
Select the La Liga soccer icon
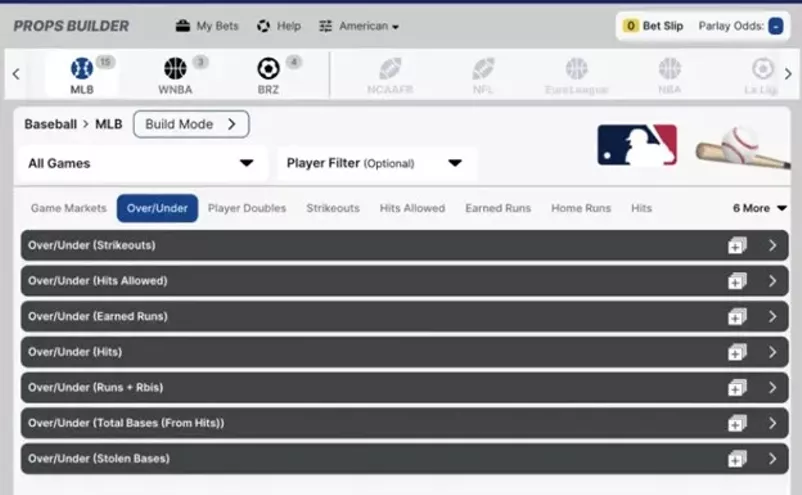click(763, 68)
